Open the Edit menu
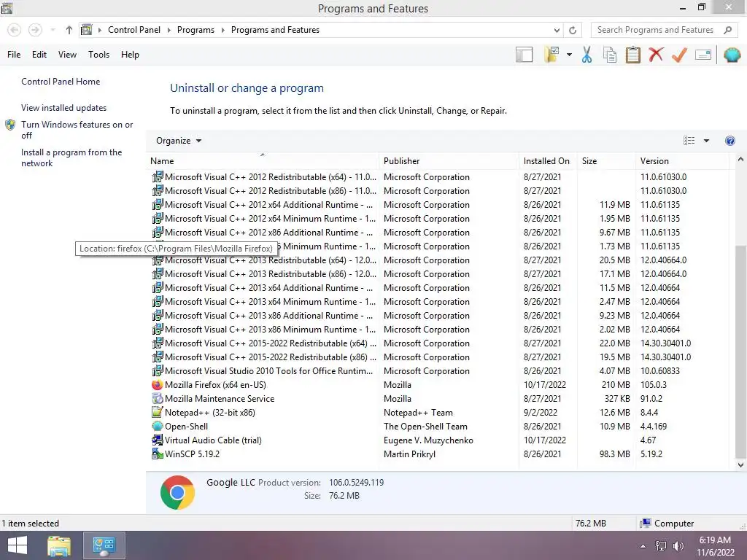The height and width of the screenshot is (560, 747). coord(39,55)
